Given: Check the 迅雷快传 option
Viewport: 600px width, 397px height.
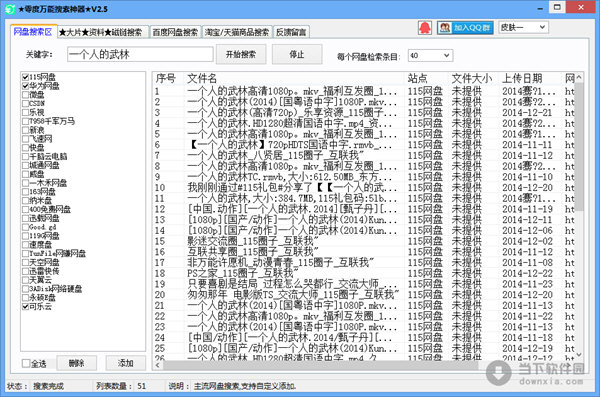Looking at the screenshot, I should click(25, 271).
